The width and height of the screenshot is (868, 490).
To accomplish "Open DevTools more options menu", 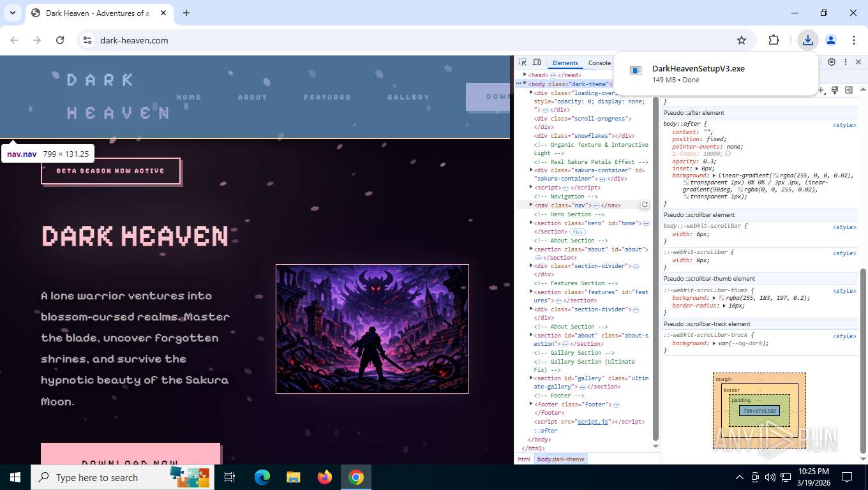I will (x=846, y=62).
